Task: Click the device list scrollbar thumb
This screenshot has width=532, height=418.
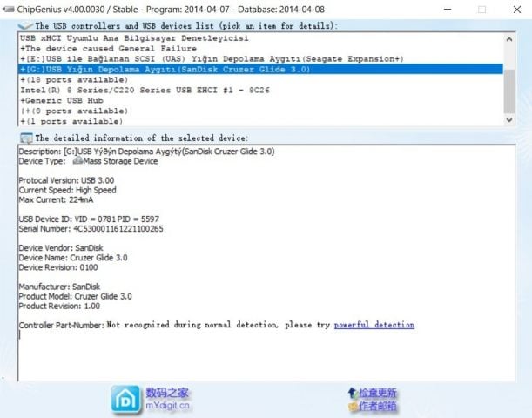Action: [x=509, y=91]
